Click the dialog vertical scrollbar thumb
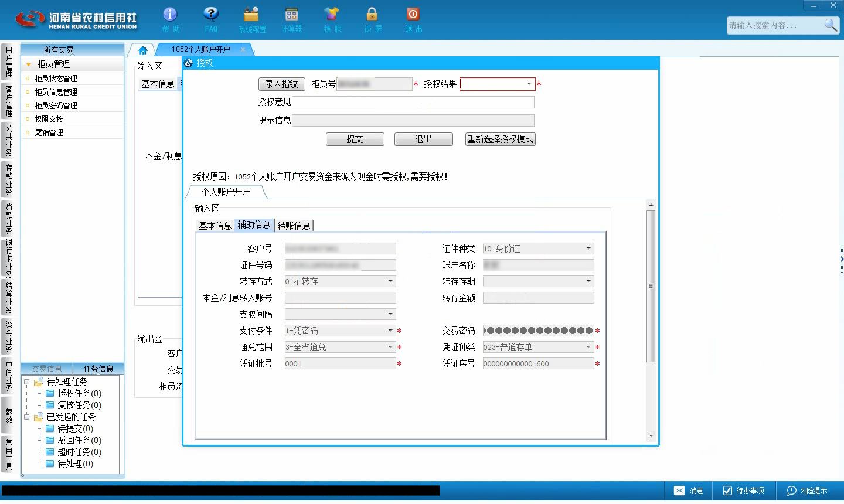Screen dimensions: 844x504 point(651,286)
